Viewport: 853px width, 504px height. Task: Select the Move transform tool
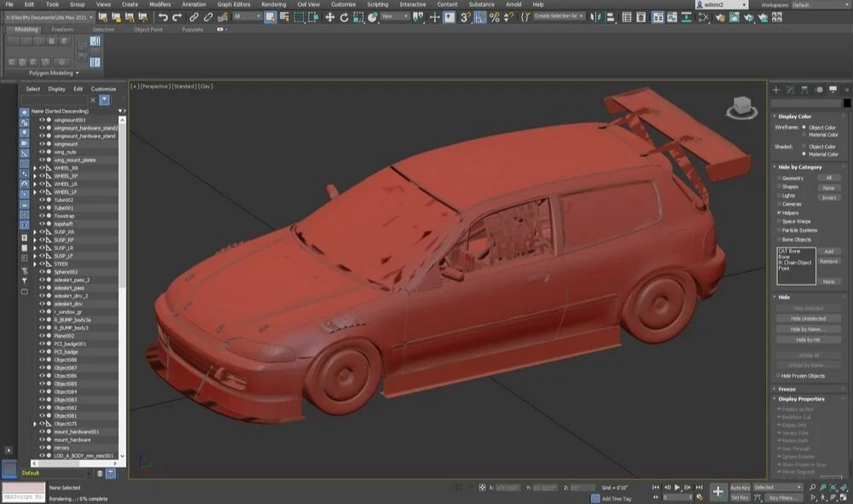tap(329, 17)
